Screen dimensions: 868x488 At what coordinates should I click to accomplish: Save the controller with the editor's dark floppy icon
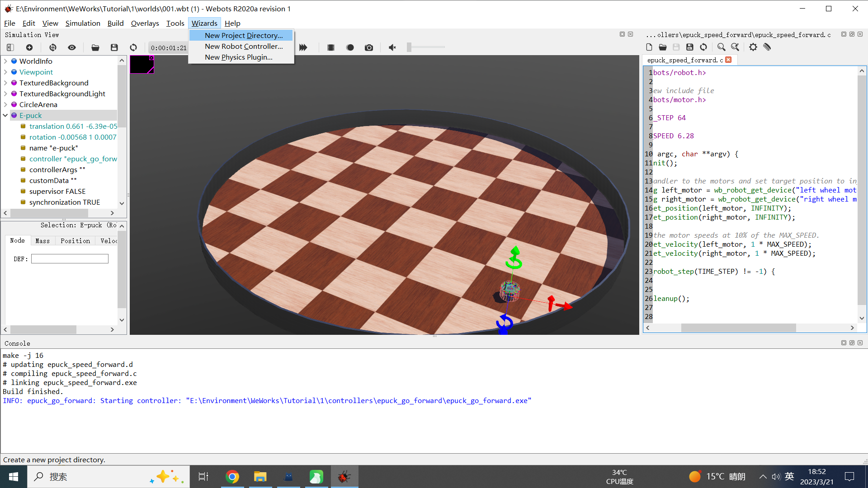690,47
